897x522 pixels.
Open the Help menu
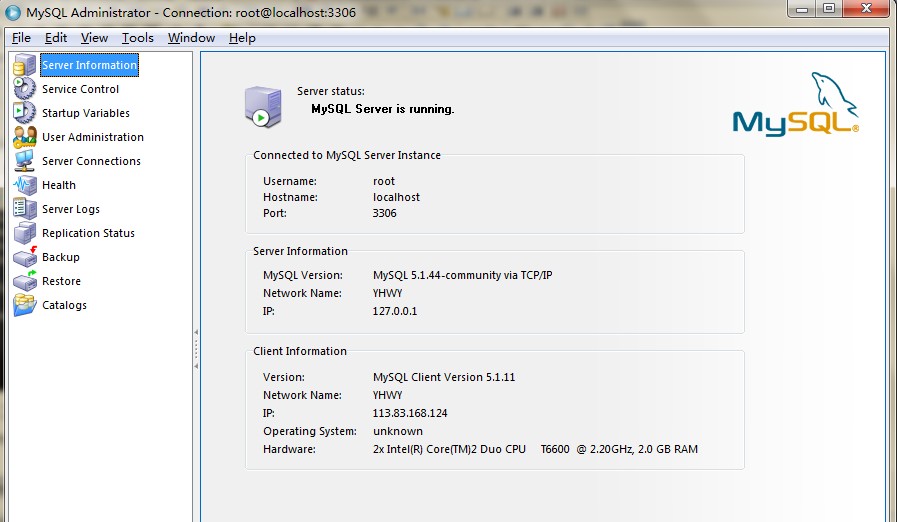tap(242, 38)
